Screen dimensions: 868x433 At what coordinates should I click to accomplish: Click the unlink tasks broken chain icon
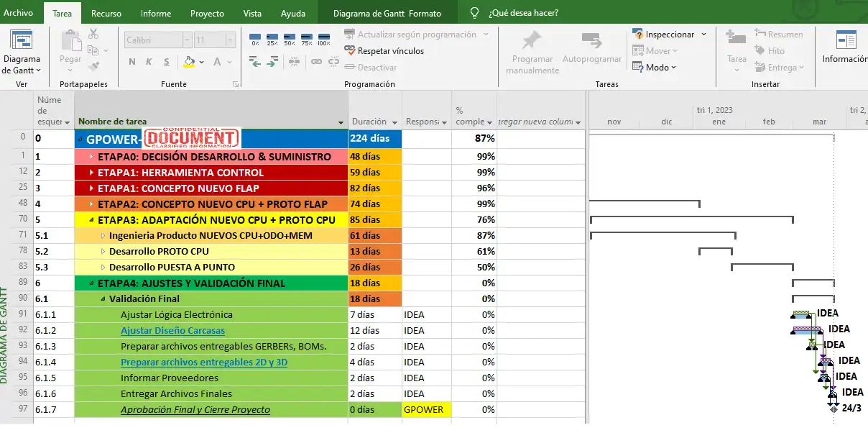coord(333,62)
